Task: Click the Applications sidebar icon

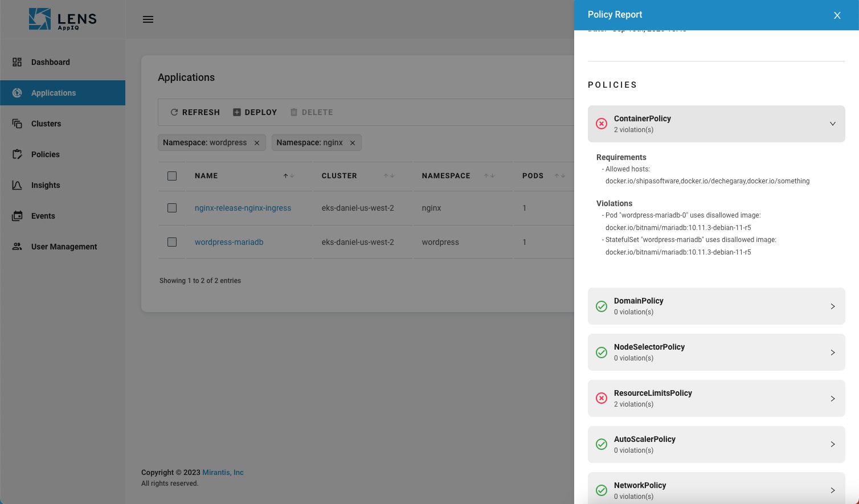Action: pyautogui.click(x=17, y=93)
